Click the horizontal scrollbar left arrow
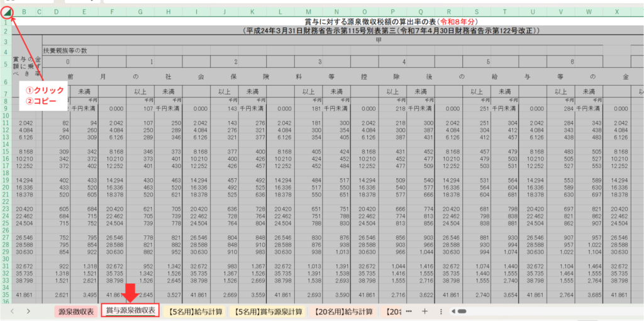The image size is (644, 321). 453,311
